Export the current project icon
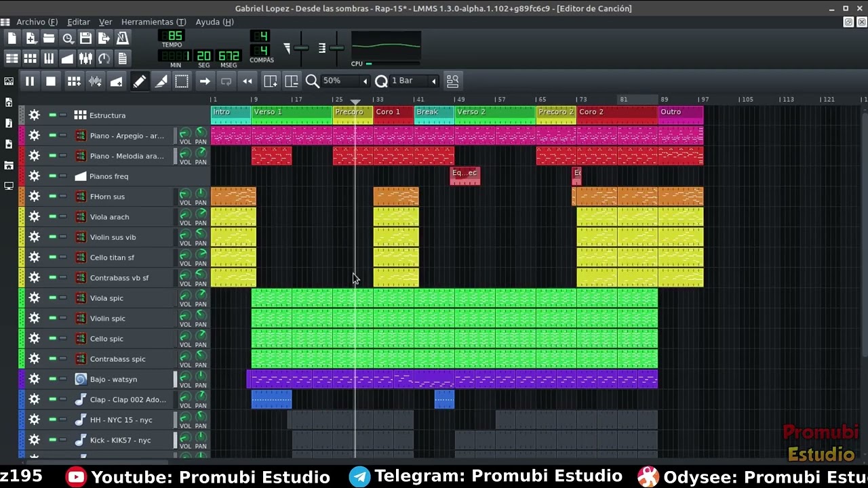 click(104, 39)
